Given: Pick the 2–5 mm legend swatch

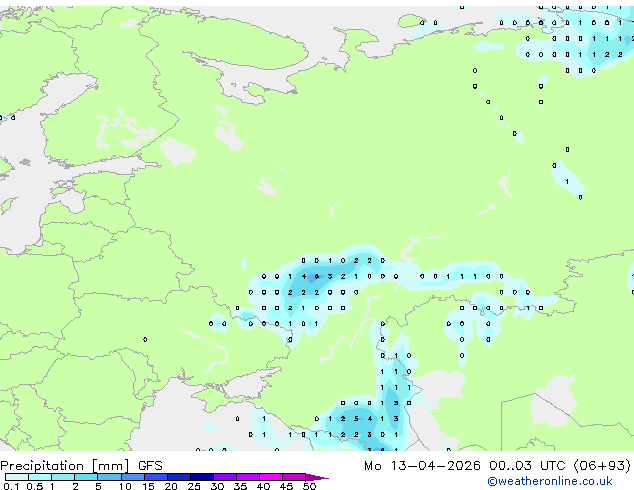Looking at the screenshot, I should click(86, 477).
